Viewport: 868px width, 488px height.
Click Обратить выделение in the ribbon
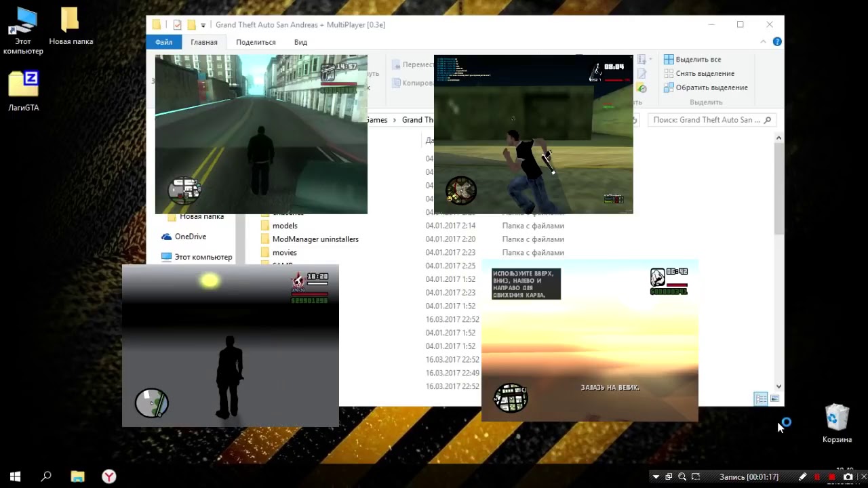click(705, 87)
